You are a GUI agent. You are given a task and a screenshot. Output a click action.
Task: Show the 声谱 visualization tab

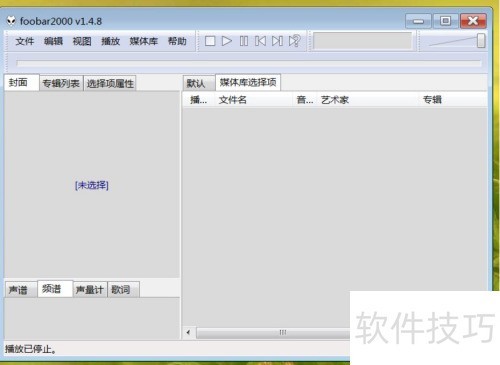tap(21, 290)
